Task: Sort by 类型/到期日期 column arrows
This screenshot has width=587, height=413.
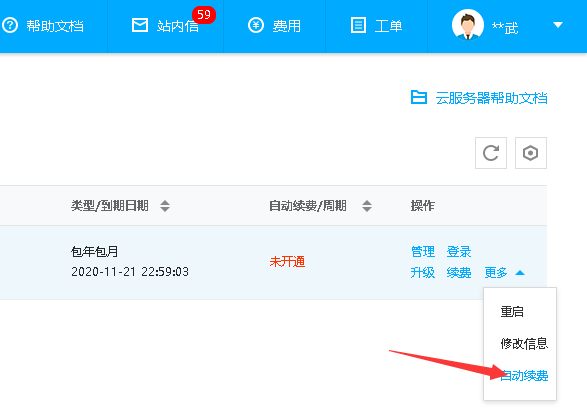Action: [x=165, y=206]
